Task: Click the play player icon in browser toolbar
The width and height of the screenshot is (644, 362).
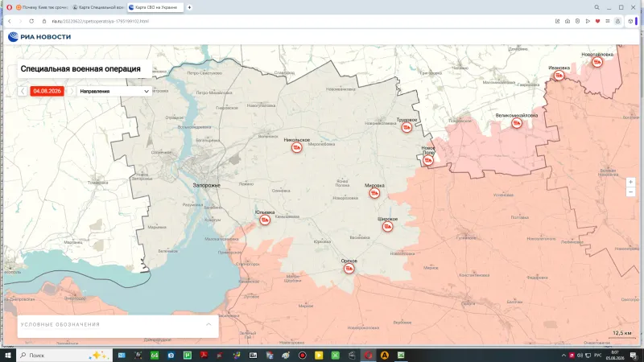Action: coord(588,21)
